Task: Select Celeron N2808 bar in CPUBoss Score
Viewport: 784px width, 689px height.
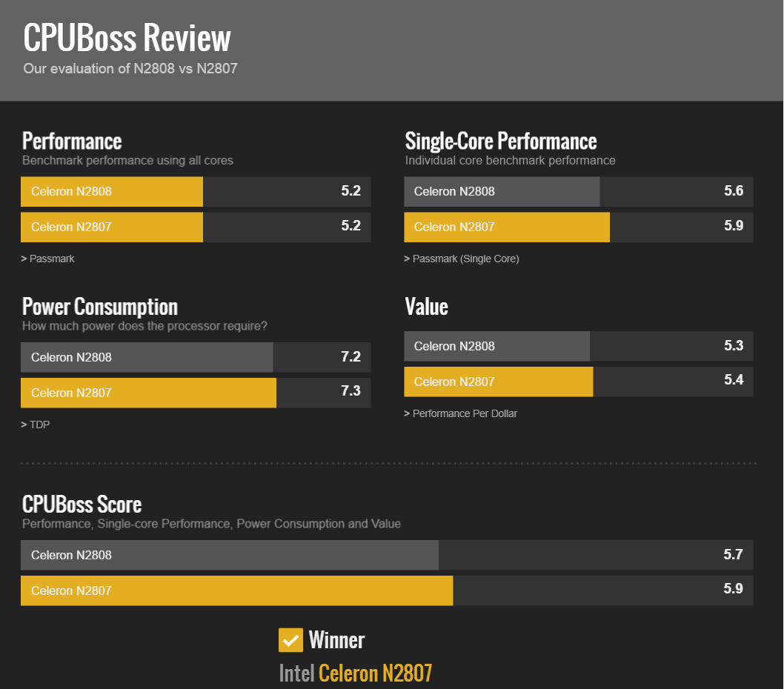Action: [x=387, y=555]
